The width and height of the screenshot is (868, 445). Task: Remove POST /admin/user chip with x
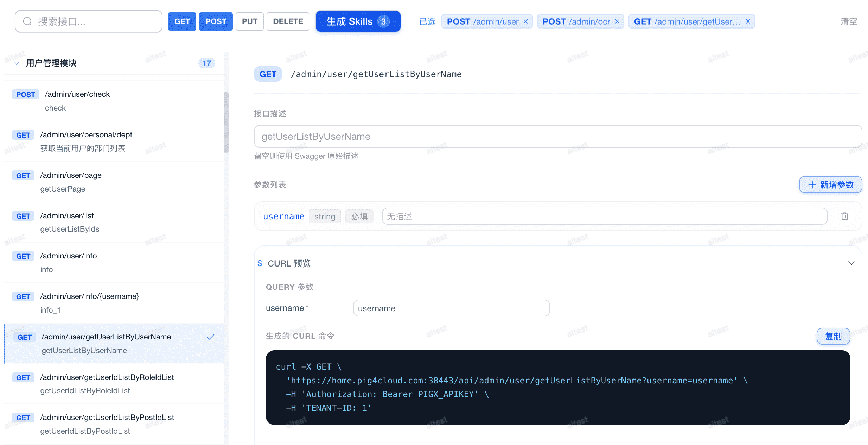click(x=526, y=21)
